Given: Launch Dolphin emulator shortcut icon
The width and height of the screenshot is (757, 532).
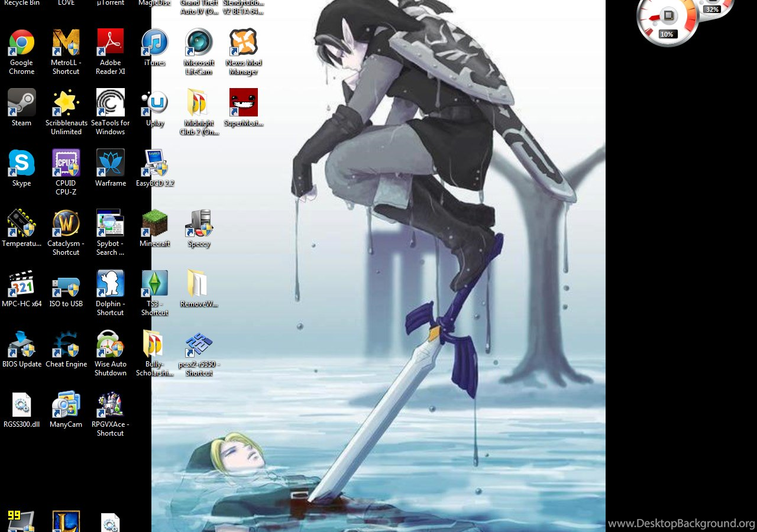Looking at the screenshot, I should coord(111,283).
